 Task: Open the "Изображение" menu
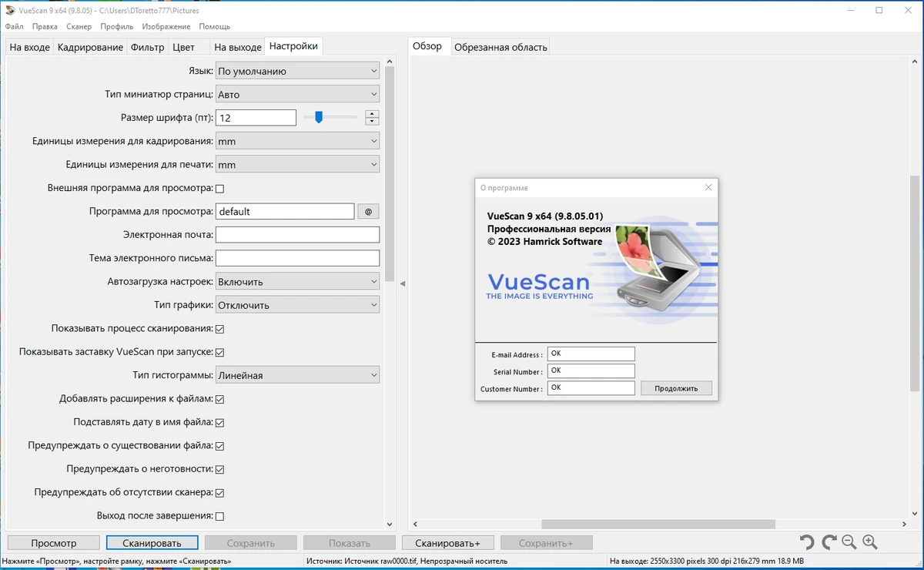(167, 26)
